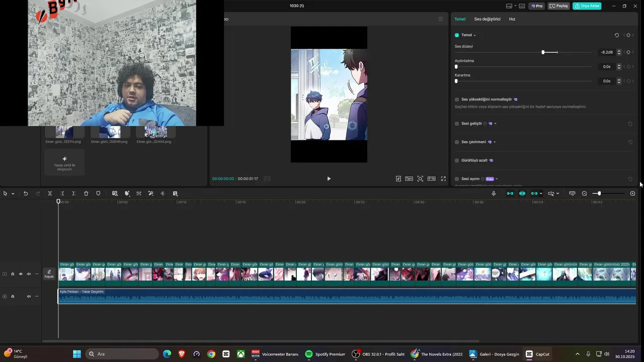Screen dimensions: 644x362
Task: Delete the left part at the playhead
Action: tap(62, 194)
